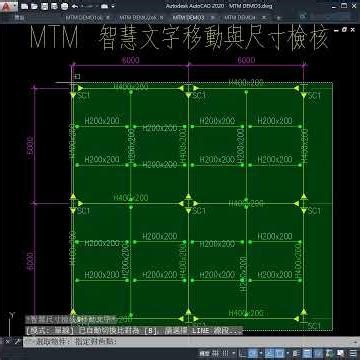Toggle object snap tracking in status bar

click(269, 354)
